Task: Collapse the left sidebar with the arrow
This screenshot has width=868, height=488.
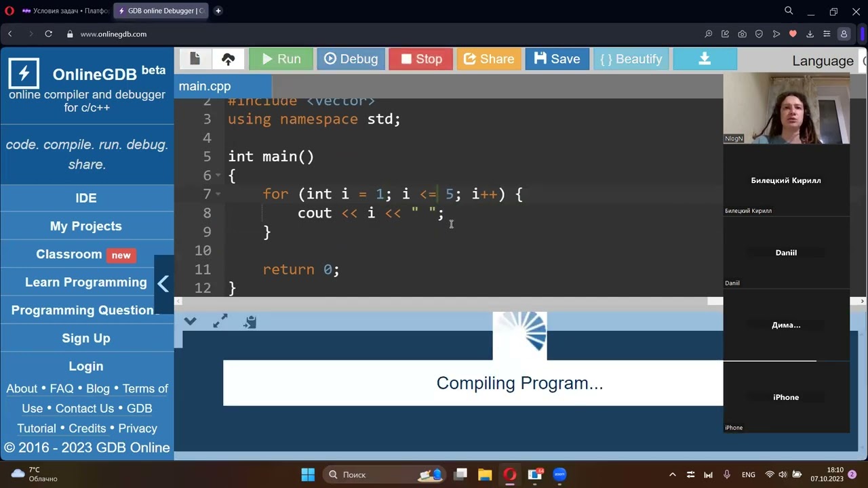Action: point(163,283)
